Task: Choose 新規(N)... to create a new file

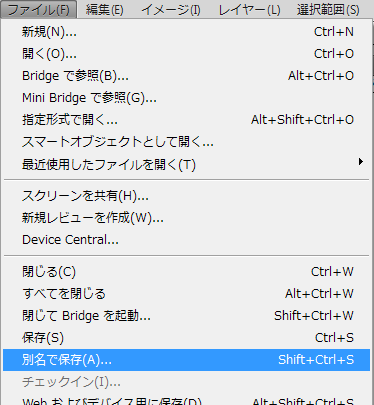Action: (187, 32)
